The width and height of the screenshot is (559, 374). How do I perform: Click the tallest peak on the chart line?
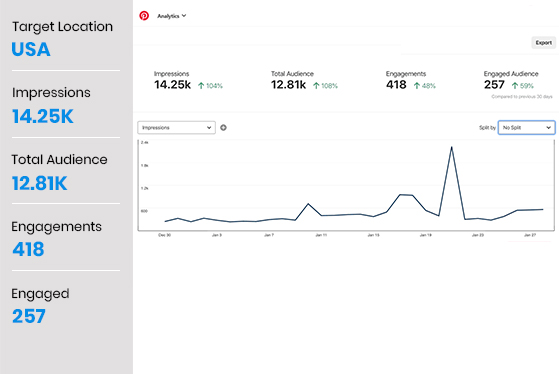tap(451, 147)
